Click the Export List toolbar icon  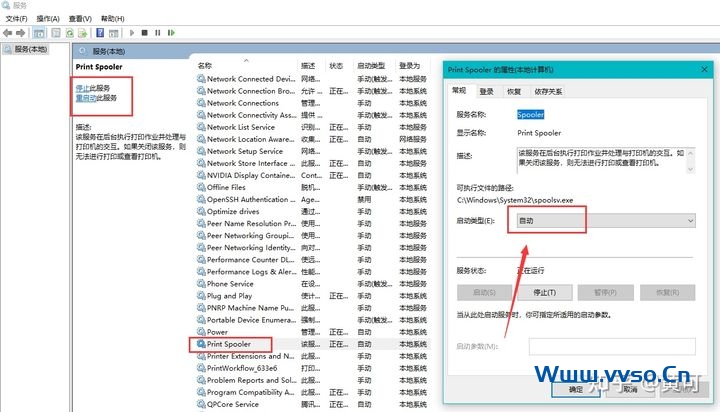click(79, 32)
